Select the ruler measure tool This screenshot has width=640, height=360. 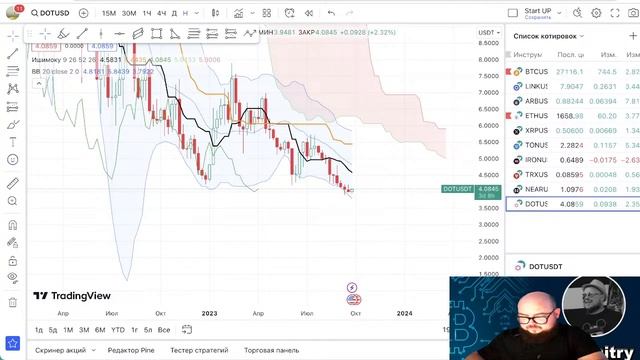[x=13, y=183]
